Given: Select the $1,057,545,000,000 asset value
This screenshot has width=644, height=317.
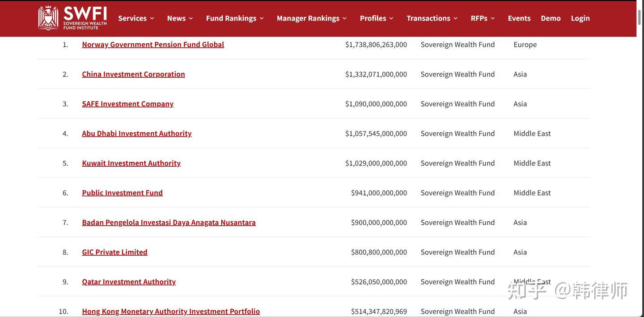Looking at the screenshot, I should [376, 133].
